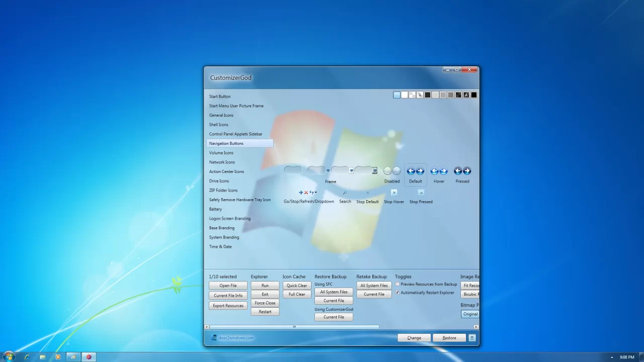Image resolution: width=644 pixels, height=362 pixels.
Task: Select the Original bitmap option
Action: point(469,314)
